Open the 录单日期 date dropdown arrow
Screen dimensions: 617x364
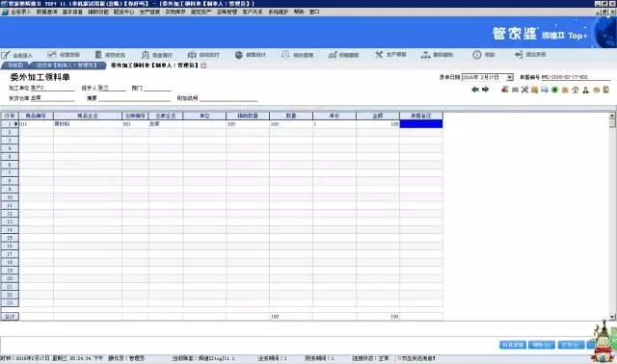pos(510,77)
